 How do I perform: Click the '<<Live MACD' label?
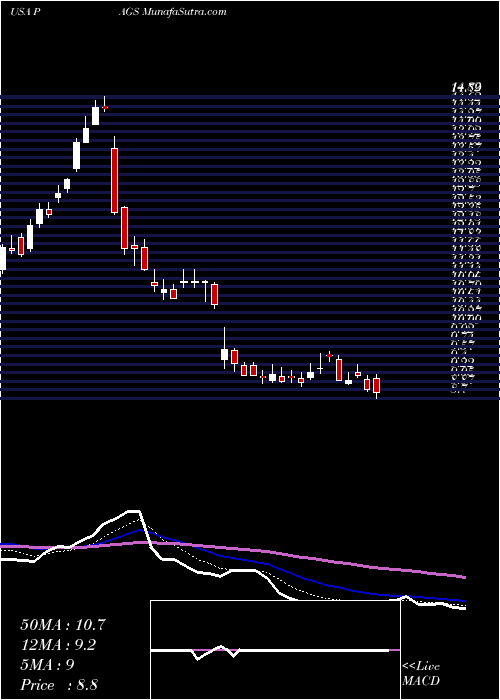[x=421, y=674]
